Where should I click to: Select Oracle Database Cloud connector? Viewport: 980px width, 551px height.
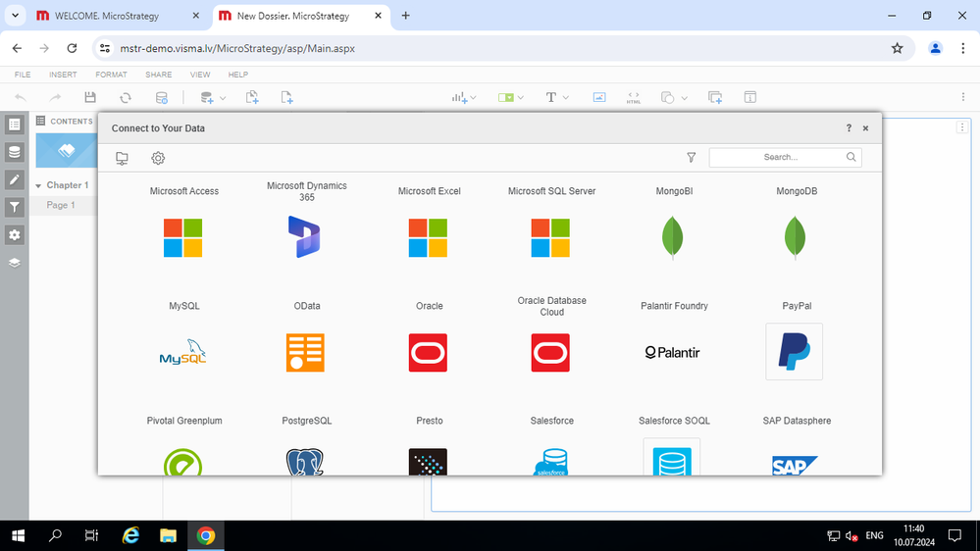[x=550, y=352]
